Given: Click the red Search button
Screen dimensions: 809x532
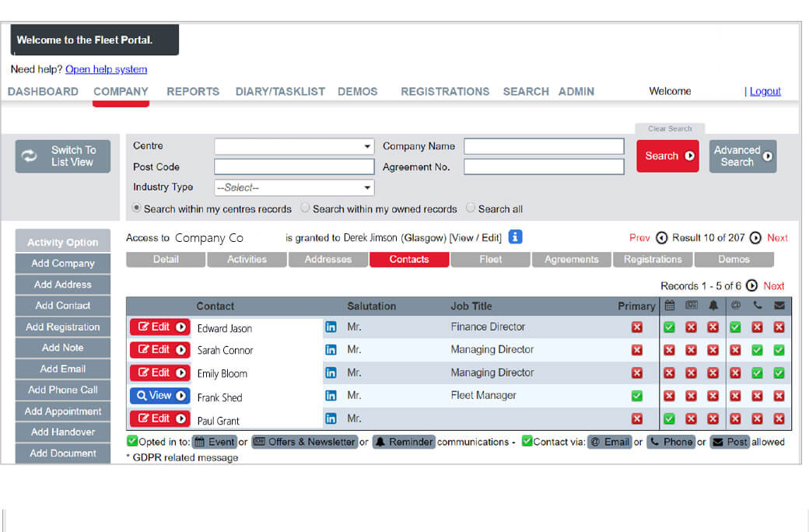Looking at the screenshot, I should point(667,156).
